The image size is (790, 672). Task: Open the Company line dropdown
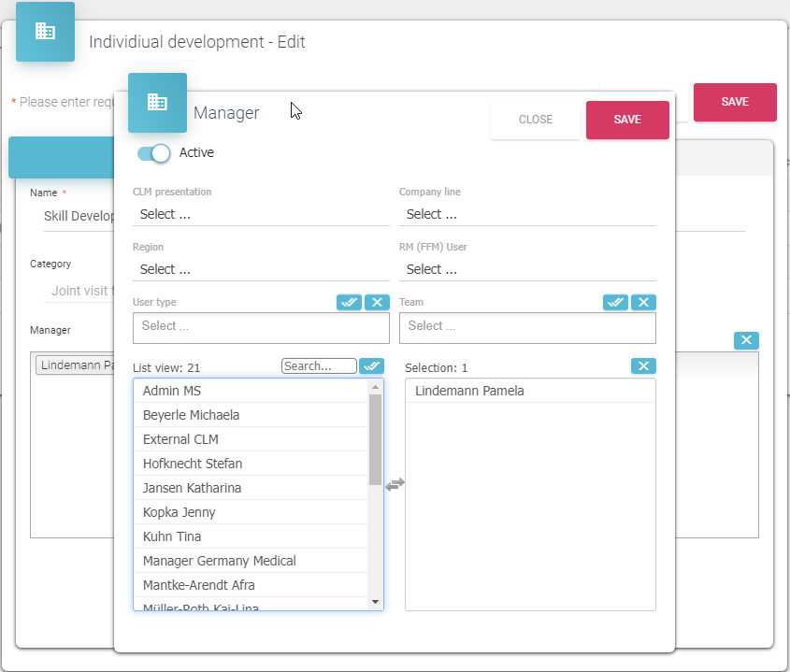[527, 214]
